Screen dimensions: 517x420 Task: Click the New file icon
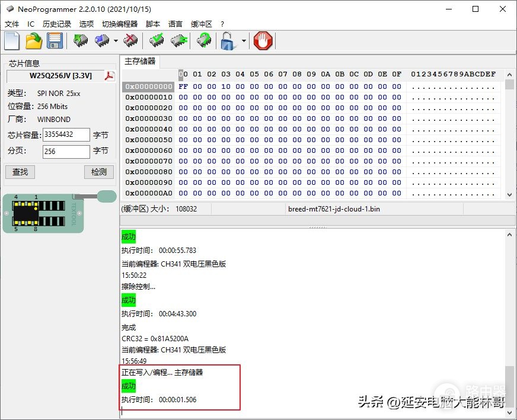click(x=12, y=41)
